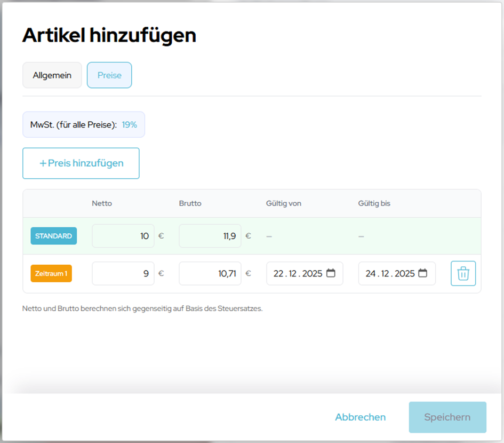Select day 24 in Gültig bis date
This screenshot has height=443, width=504.
pos(371,273)
